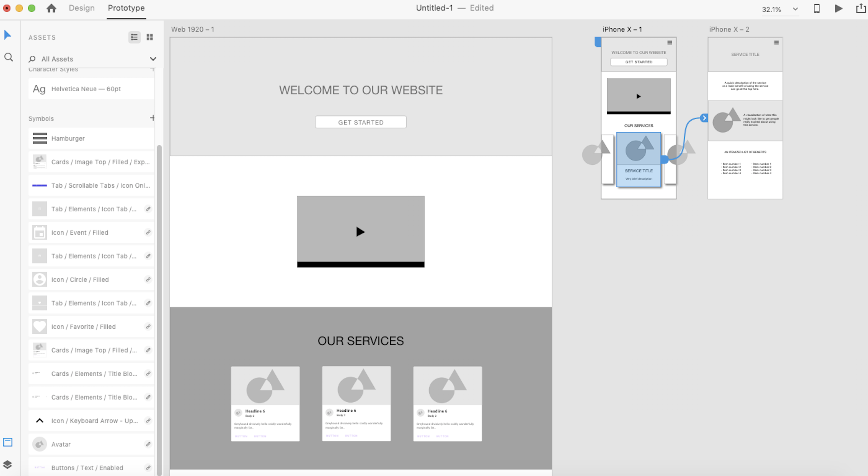868x476 pixels.
Task: Click the Hamburger symbol in assets list
Action: [91, 138]
